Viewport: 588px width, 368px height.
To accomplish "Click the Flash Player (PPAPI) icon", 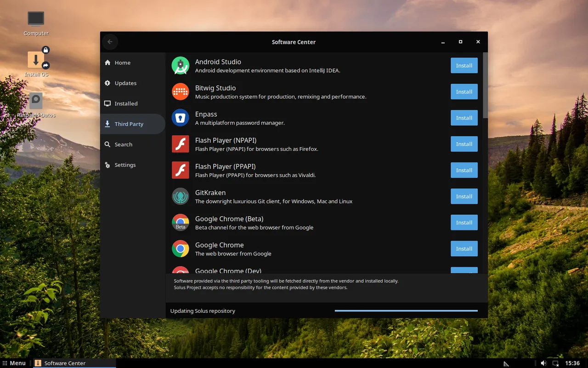I will coord(181,170).
